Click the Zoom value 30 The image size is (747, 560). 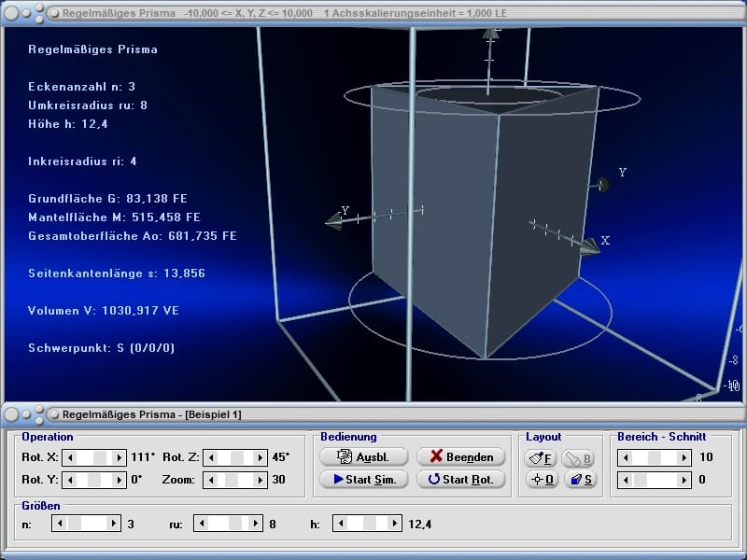278,480
